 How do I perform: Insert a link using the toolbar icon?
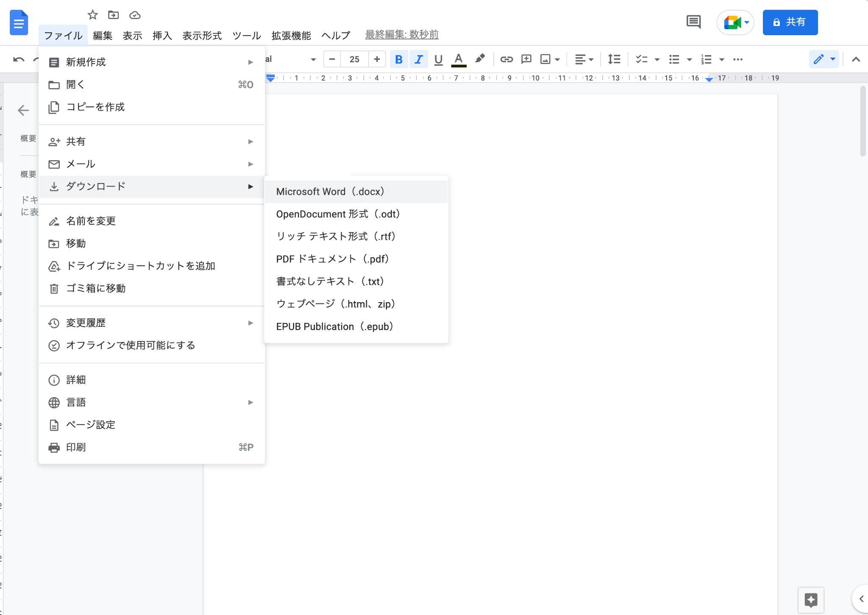(x=506, y=59)
